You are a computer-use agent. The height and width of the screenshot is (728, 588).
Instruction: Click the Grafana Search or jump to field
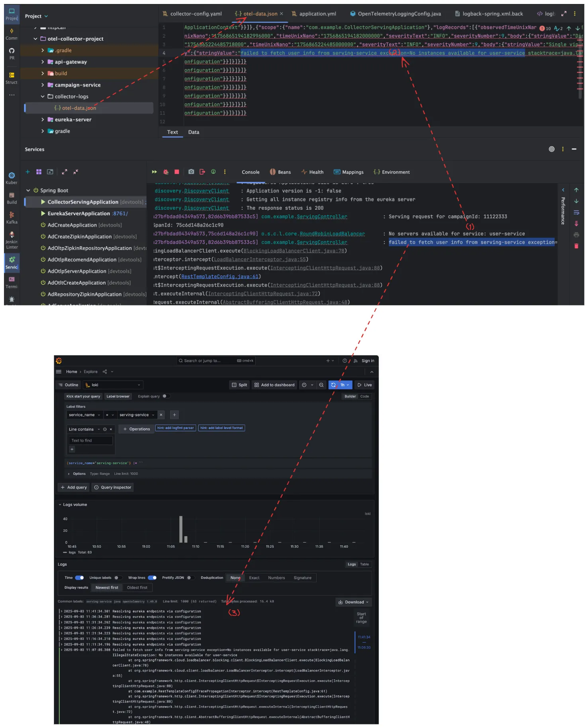coord(216,361)
